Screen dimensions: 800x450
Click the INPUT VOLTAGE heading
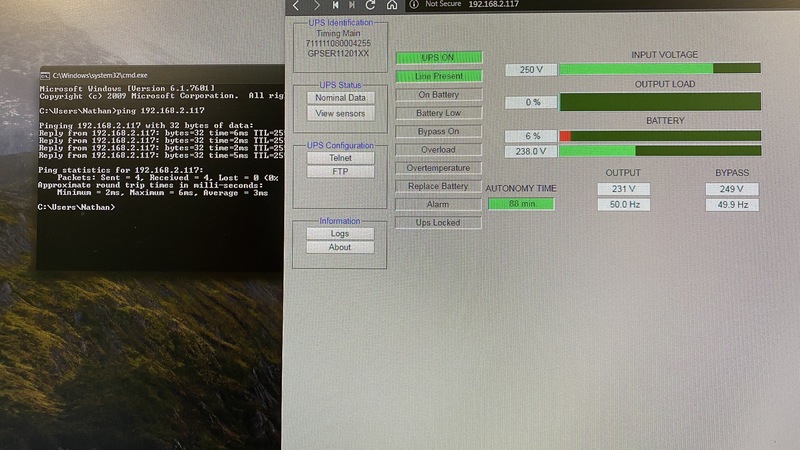click(x=664, y=55)
